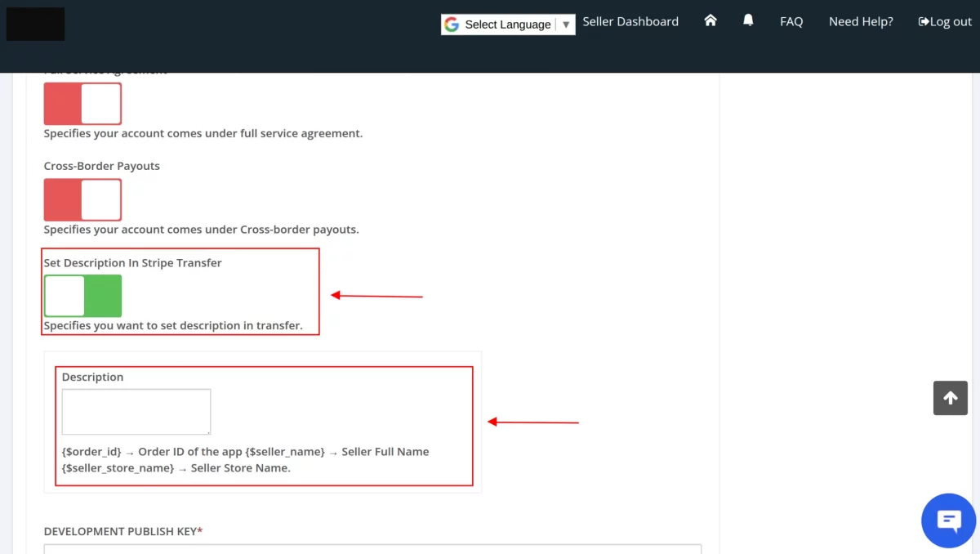980x554 pixels.
Task: Turn on the Cross-Border Payouts toggle
Action: click(82, 199)
